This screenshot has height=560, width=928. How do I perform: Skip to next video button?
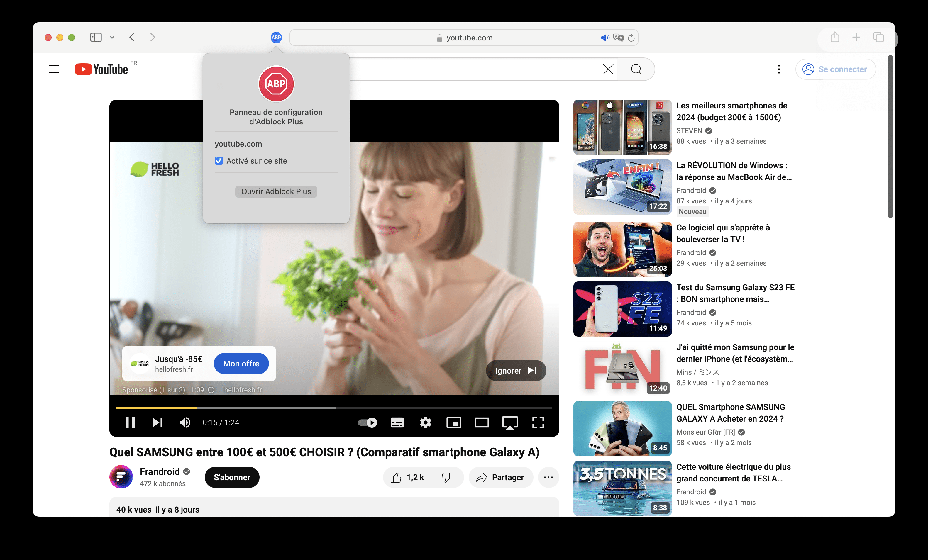[158, 422]
